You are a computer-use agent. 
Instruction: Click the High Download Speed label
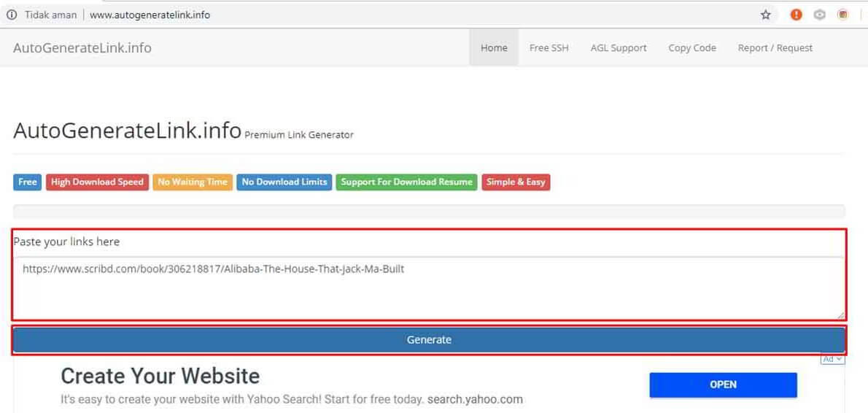[98, 182]
